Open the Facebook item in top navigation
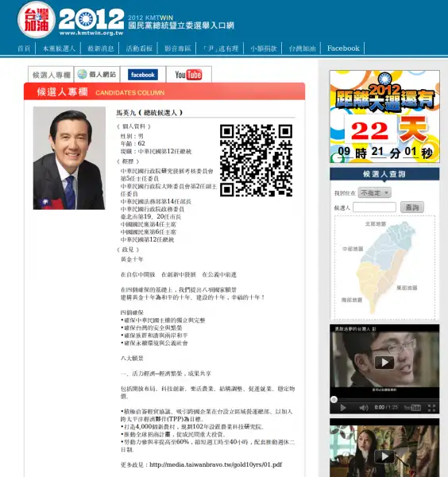Screen dimensions: 448x477 pyautogui.click(x=343, y=48)
